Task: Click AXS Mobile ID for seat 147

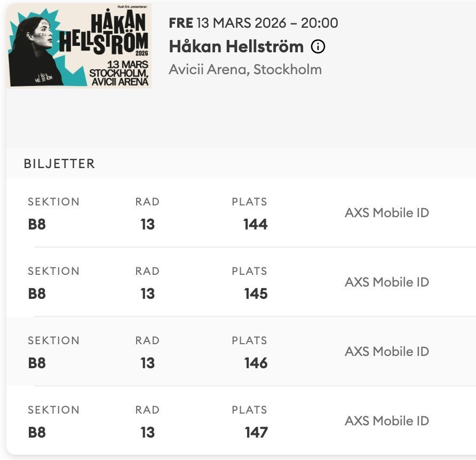Action: click(x=386, y=421)
